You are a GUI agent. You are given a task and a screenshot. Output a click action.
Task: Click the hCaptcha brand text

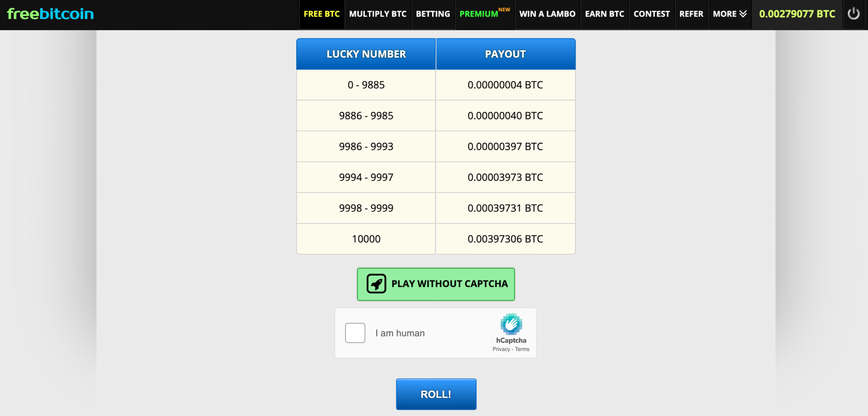point(511,341)
